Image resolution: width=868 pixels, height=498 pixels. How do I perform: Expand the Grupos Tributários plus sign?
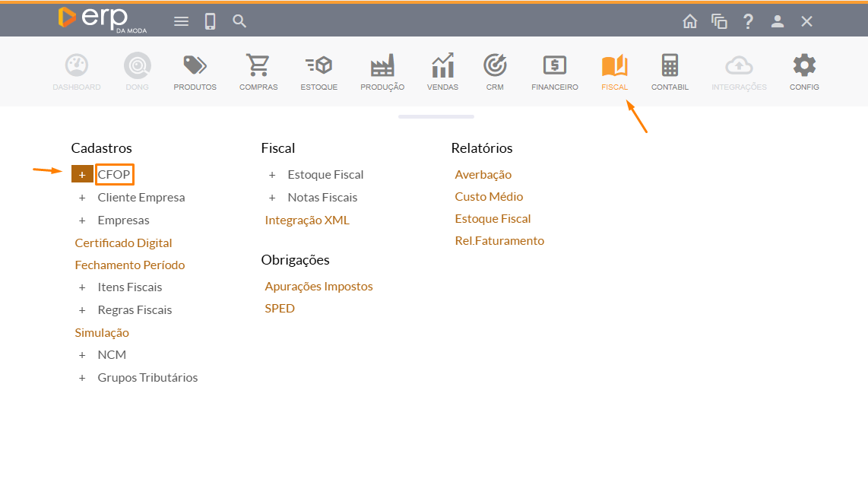click(82, 378)
